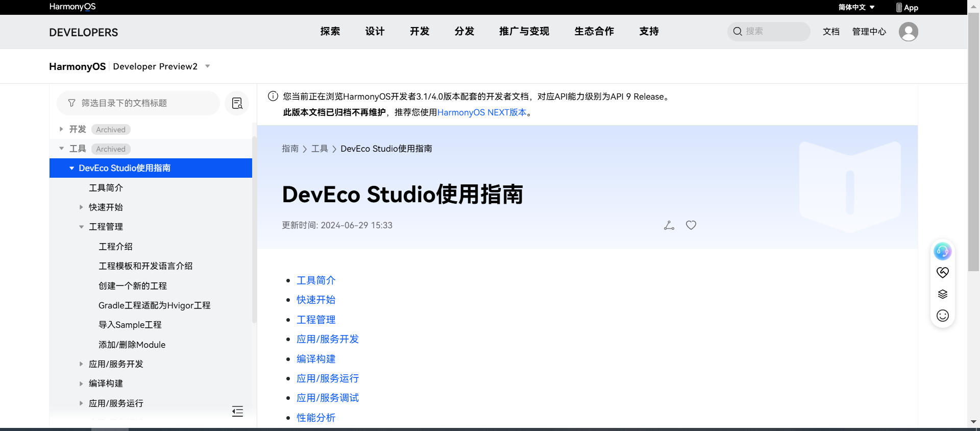Click the floating layers icon
This screenshot has height=431, width=980.
(x=942, y=294)
